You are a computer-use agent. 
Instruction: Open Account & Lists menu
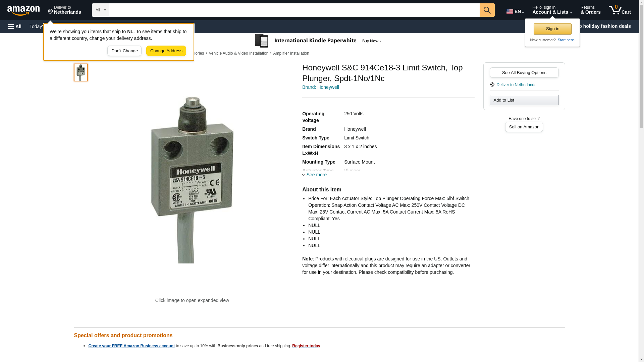pos(552,10)
